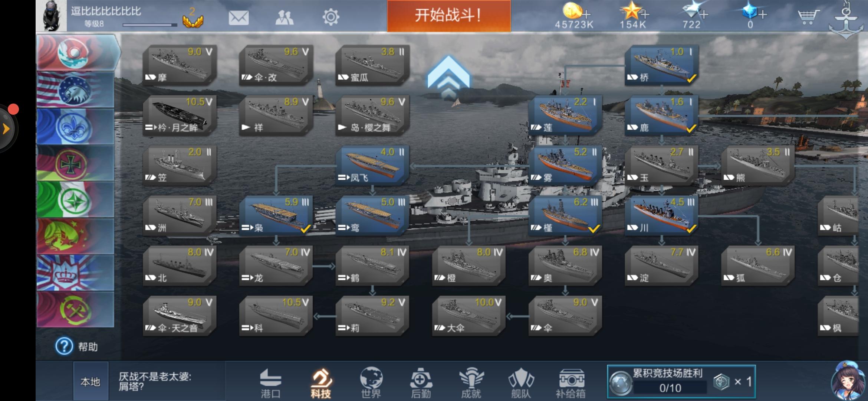Open the friends icon in top bar
Screen dimensions: 868x401
(285, 17)
